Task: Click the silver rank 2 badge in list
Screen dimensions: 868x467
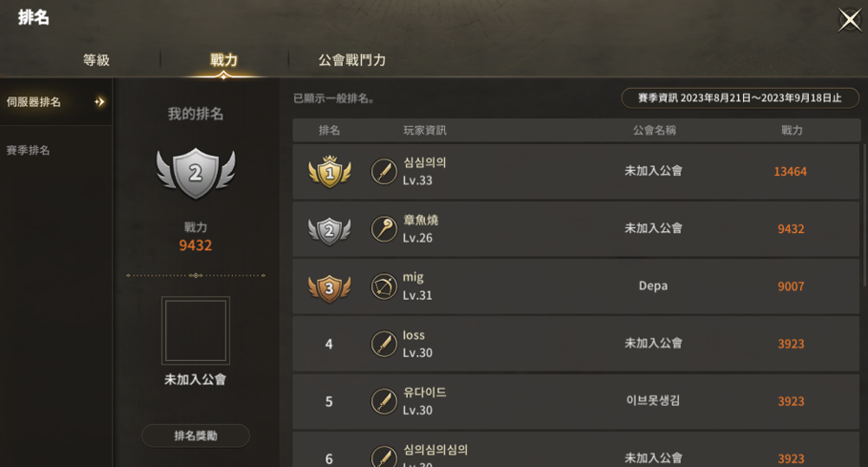Action: click(329, 230)
